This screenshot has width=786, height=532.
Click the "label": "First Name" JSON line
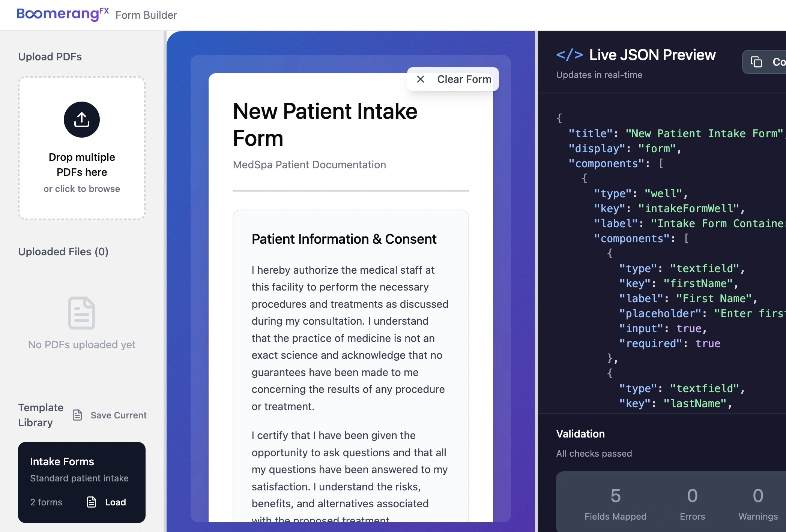(688, 298)
